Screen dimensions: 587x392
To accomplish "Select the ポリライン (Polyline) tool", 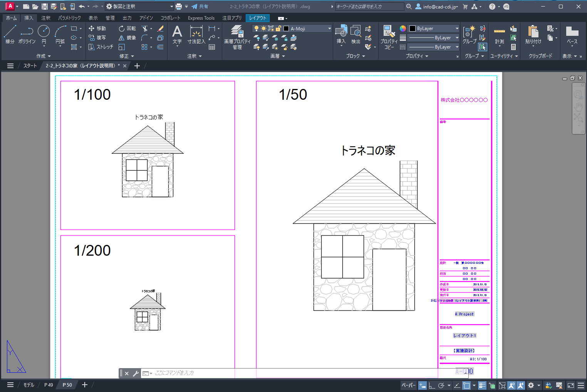I will pyautogui.click(x=27, y=34).
